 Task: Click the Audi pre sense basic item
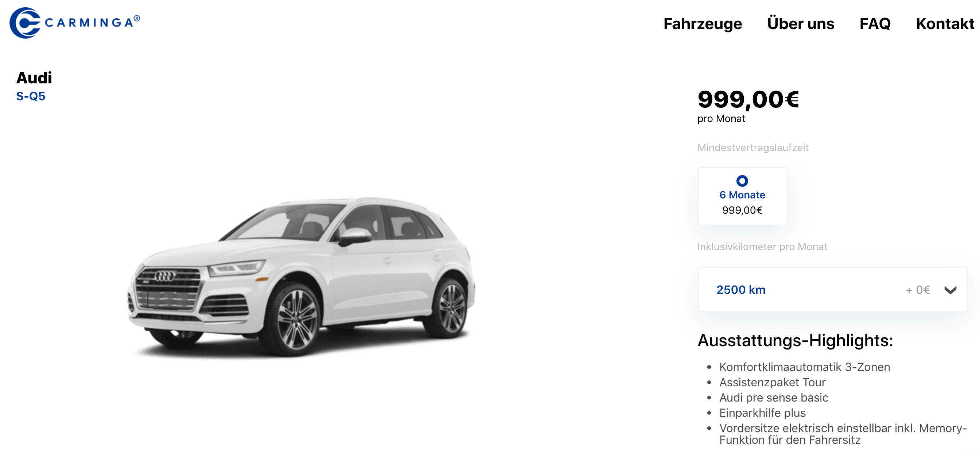point(773,397)
